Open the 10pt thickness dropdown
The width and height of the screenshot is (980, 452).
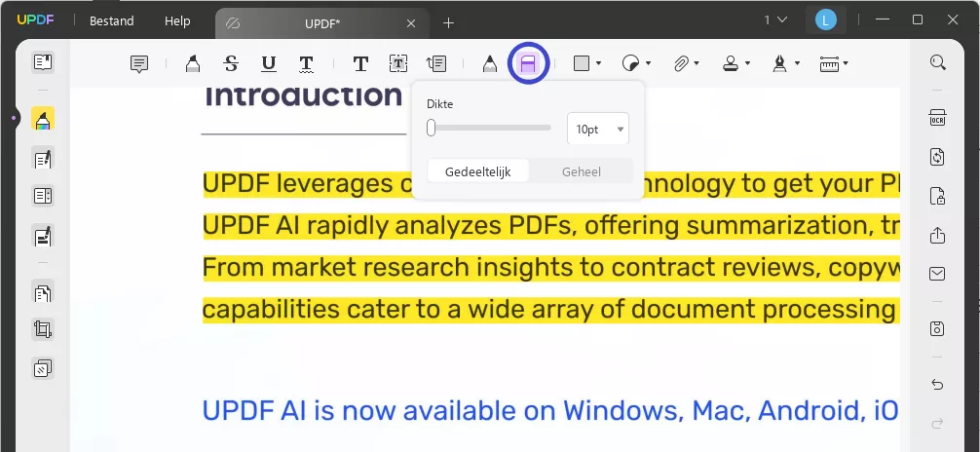point(598,129)
